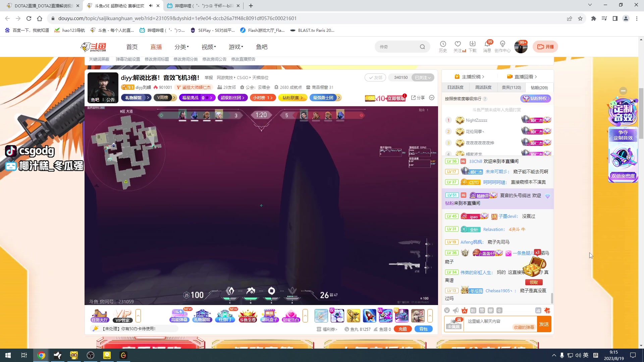This screenshot has height=362, width=644.
Task: Click the search magnifier icon
Action: 422,47
